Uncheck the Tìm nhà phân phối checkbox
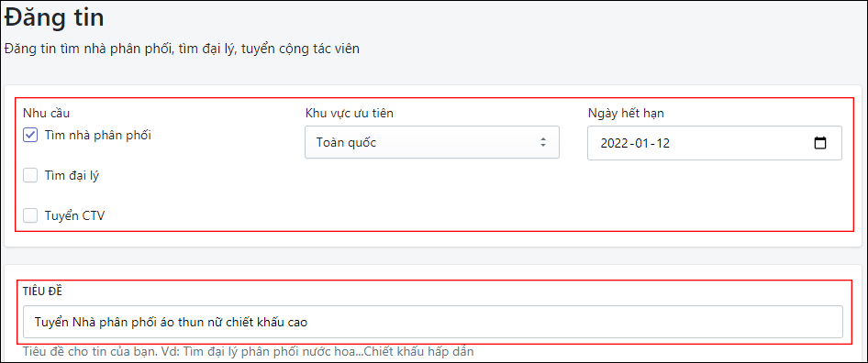This screenshot has height=363, width=868. point(30,135)
